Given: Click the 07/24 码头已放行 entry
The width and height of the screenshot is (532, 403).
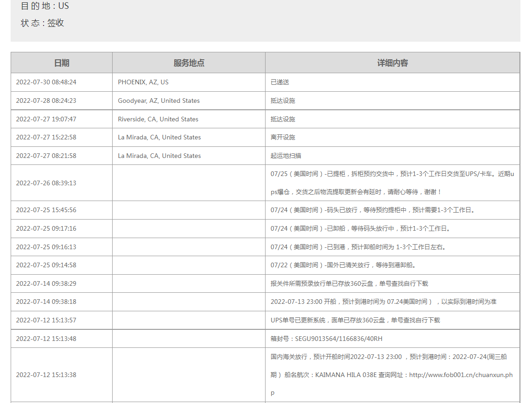Looking at the screenshot, I should (373, 210).
